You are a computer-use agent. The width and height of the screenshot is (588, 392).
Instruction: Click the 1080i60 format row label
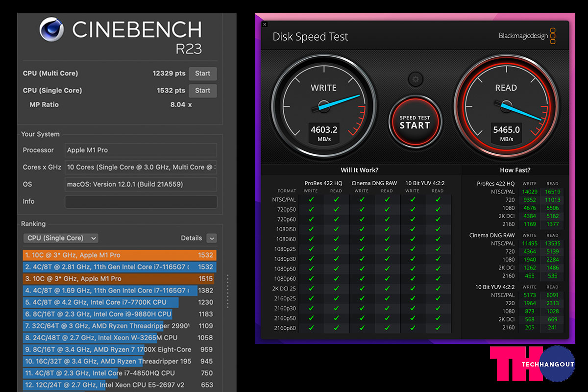tap(285, 239)
